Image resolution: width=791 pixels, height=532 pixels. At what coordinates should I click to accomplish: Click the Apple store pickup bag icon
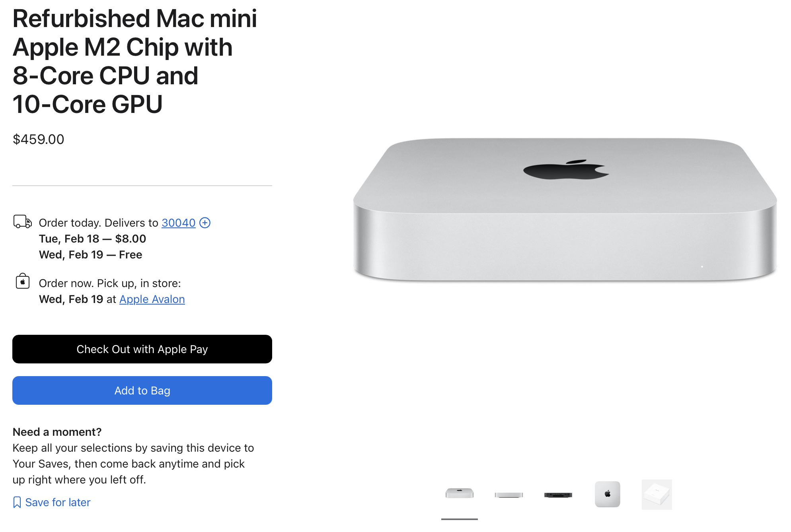(23, 281)
